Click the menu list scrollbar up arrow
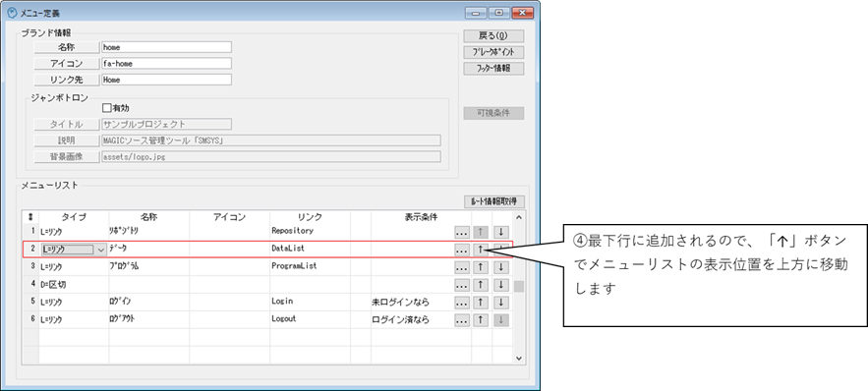The width and height of the screenshot is (868, 391). (x=519, y=217)
